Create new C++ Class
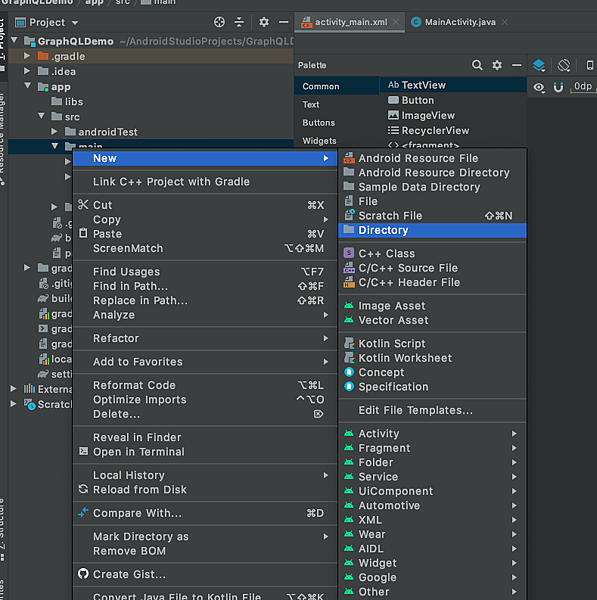597x600 pixels. coord(432,254)
